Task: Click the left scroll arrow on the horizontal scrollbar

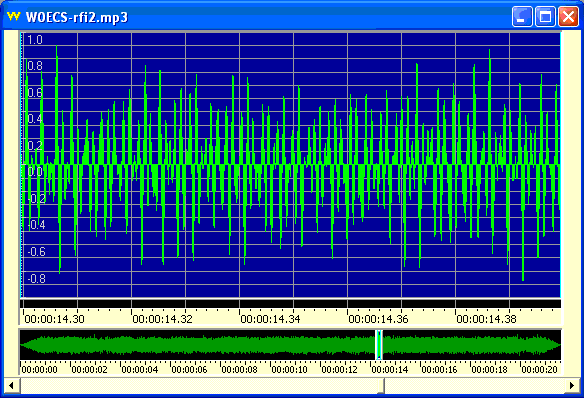Action: point(11,385)
